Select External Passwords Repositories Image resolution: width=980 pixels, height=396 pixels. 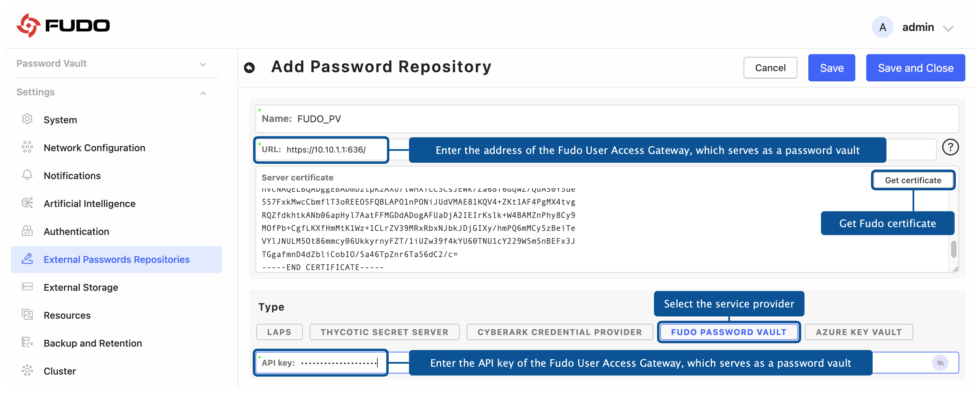[x=116, y=259]
